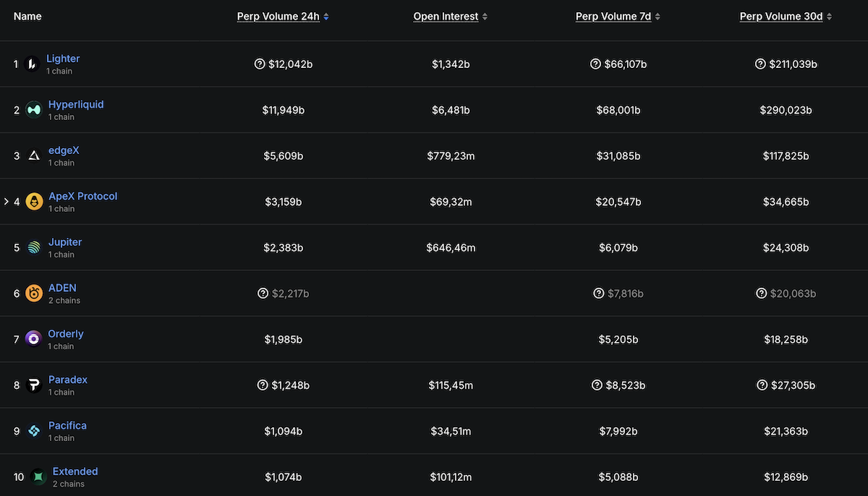Click question mark next to Paradex 7d volume

[597, 385]
